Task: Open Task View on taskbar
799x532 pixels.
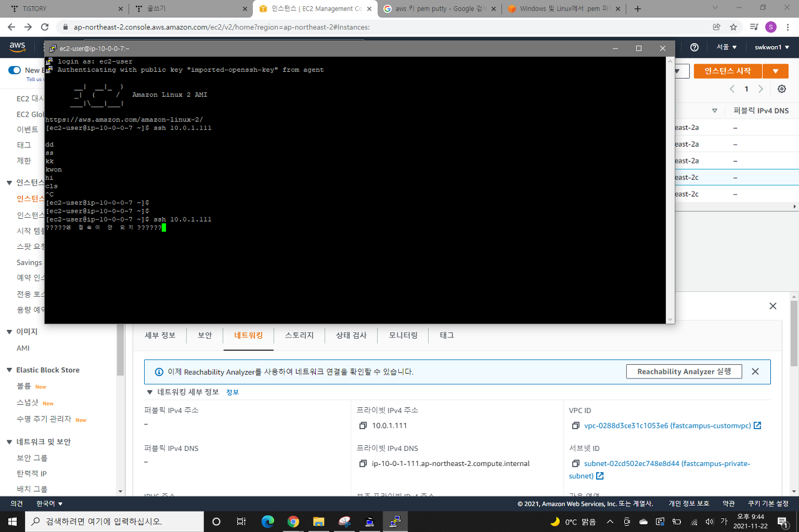Action: point(241,521)
